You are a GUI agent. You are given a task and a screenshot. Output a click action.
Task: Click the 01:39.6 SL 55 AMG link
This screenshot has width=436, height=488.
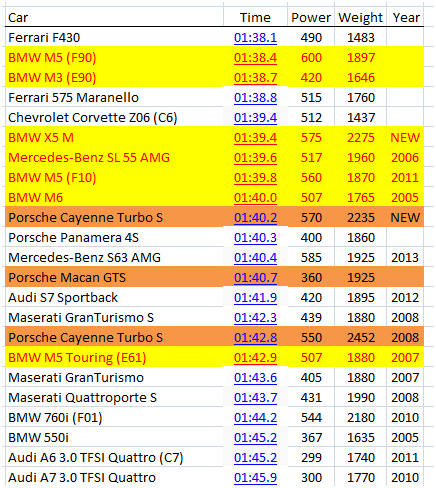pyautogui.click(x=255, y=157)
